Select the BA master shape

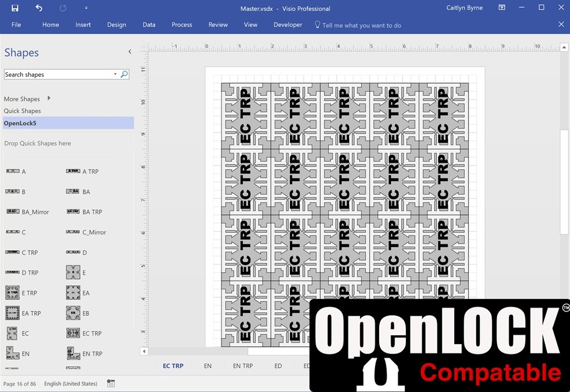(78, 192)
